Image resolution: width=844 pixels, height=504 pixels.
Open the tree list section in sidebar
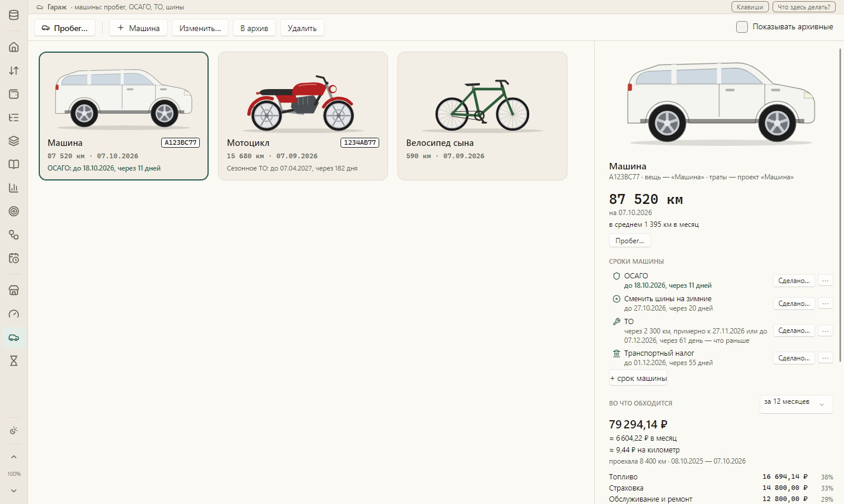pyautogui.click(x=14, y=117)
